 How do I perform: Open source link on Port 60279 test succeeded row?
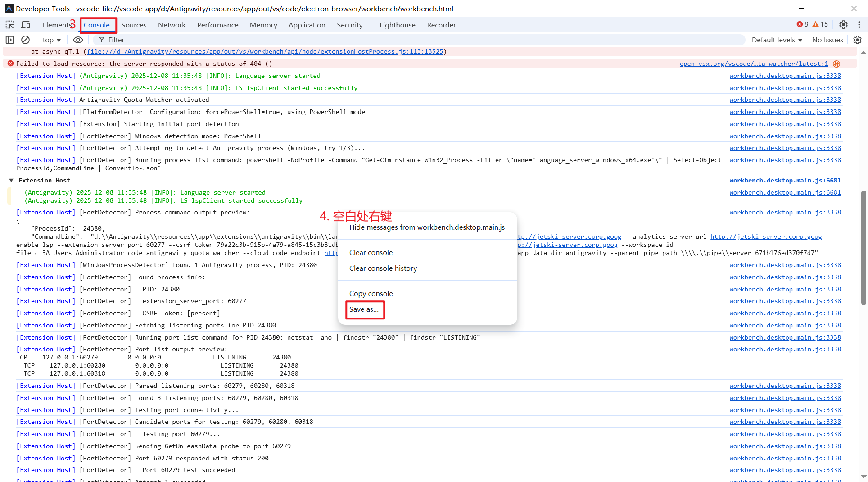click(x=785, y=470)
